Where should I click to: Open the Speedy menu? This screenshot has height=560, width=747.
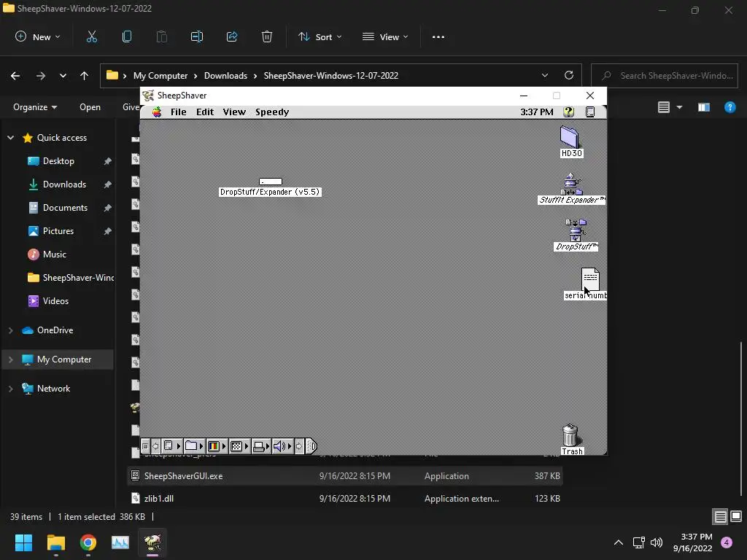click(x=272, y=112)
